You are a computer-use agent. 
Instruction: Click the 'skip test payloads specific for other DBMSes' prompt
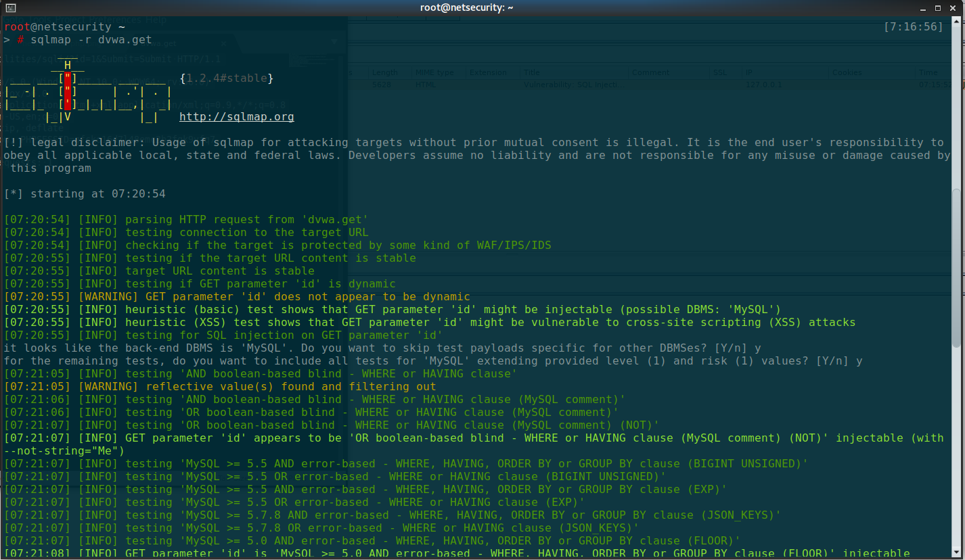point(382,348)
